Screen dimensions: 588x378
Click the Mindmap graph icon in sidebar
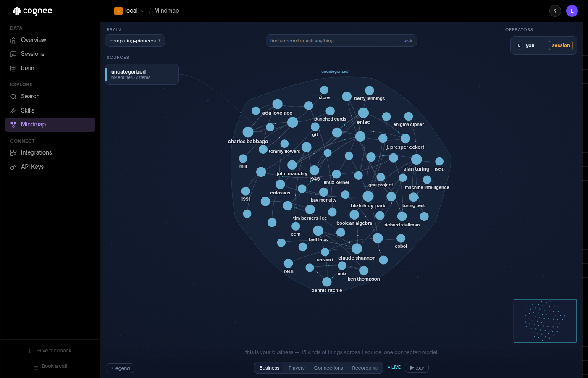click(13, 125)
